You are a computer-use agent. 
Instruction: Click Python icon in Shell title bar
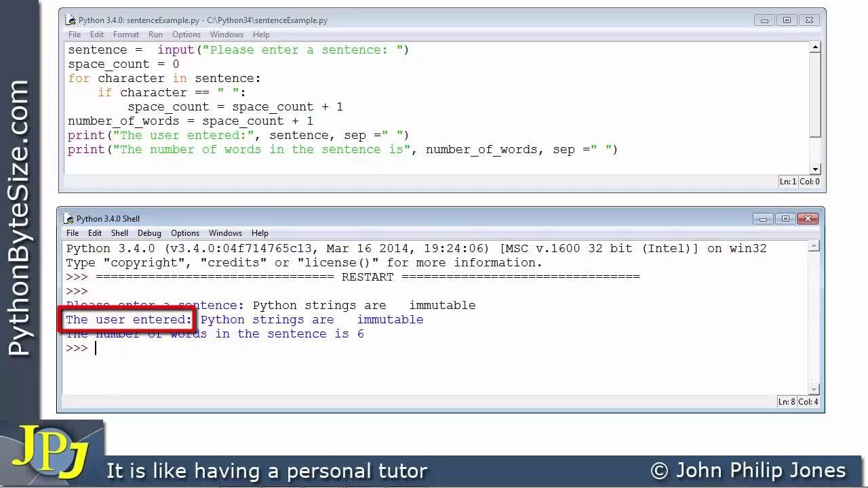pyautogui.click(x=68, y=218)
